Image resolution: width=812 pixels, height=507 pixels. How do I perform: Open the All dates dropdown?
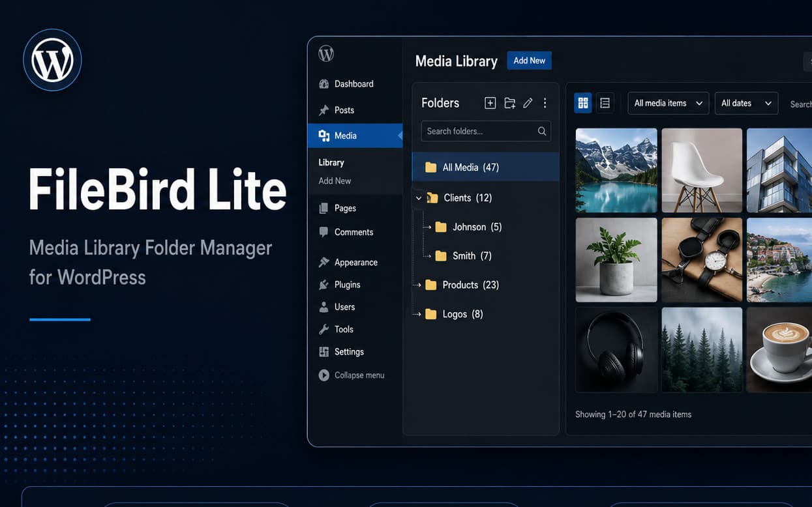[x=746, y=103]
